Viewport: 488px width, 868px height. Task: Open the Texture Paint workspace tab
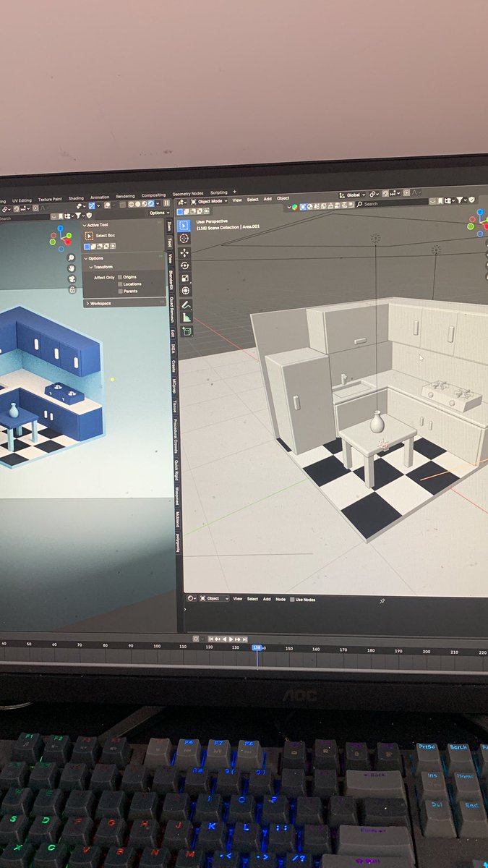point(50,199)
